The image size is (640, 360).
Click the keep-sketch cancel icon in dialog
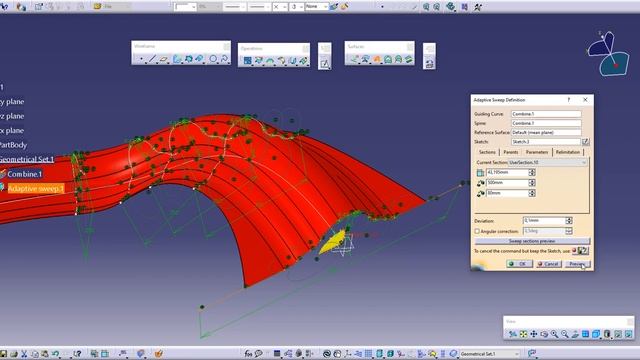(580, 251)
